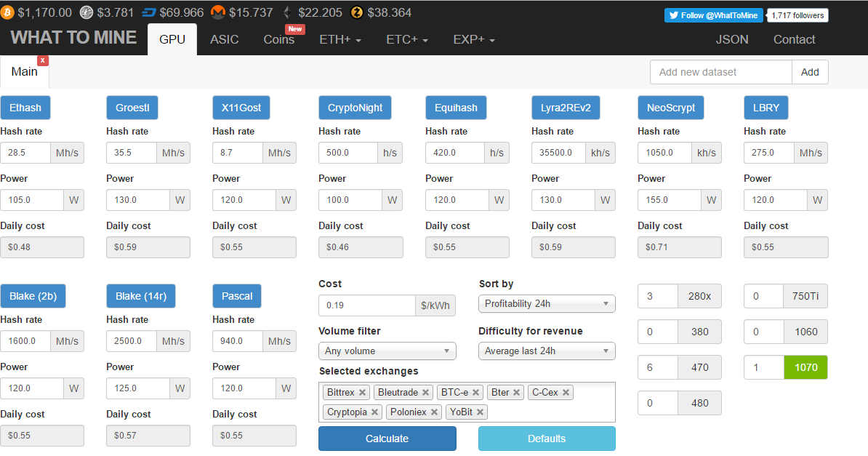This screenshot has width=868, height=456.
Task: Open the Volume filter dropdown
Action: pos(387,351)
